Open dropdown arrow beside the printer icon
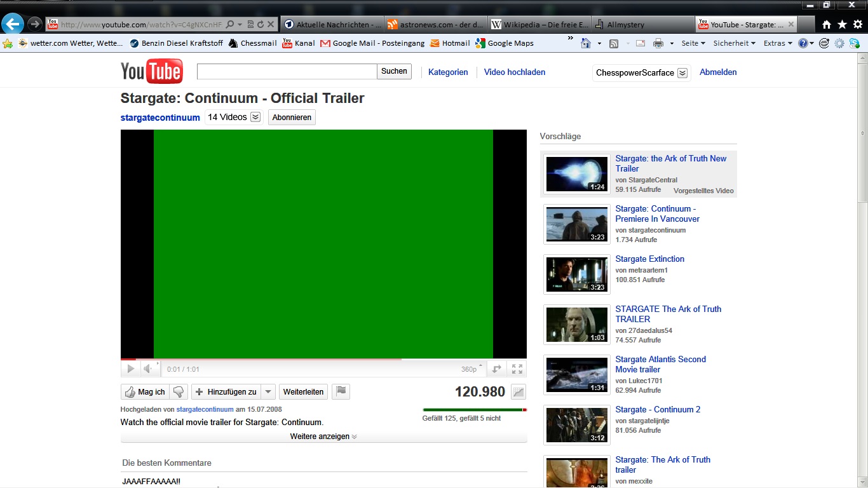The image size is (868, 488). pos(670,43)
